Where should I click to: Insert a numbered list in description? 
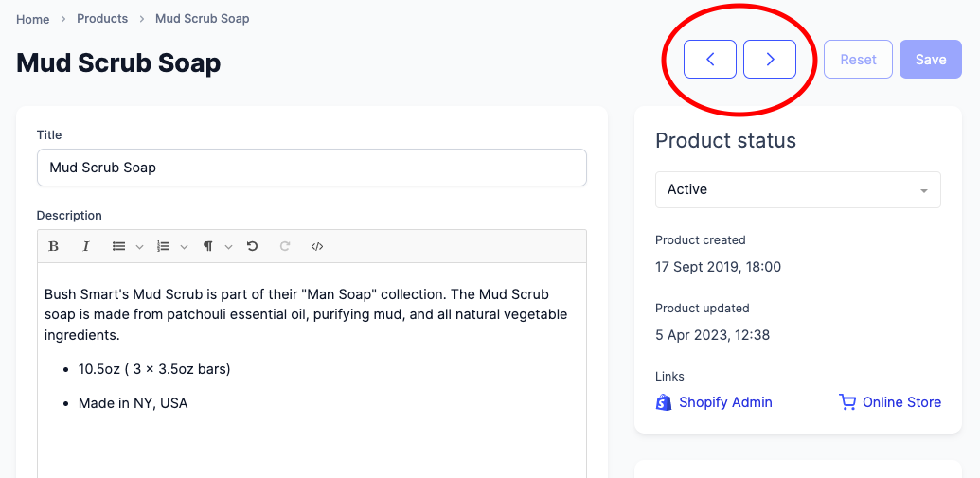pos(164,246)
